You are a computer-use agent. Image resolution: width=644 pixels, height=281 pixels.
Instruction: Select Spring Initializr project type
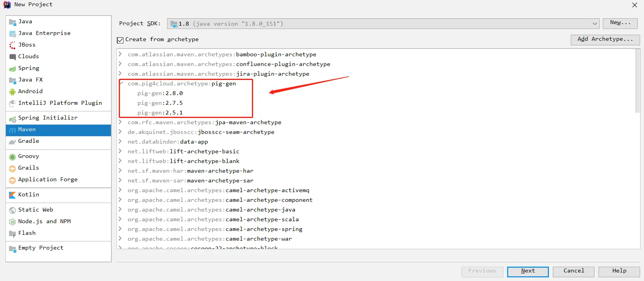59,118
